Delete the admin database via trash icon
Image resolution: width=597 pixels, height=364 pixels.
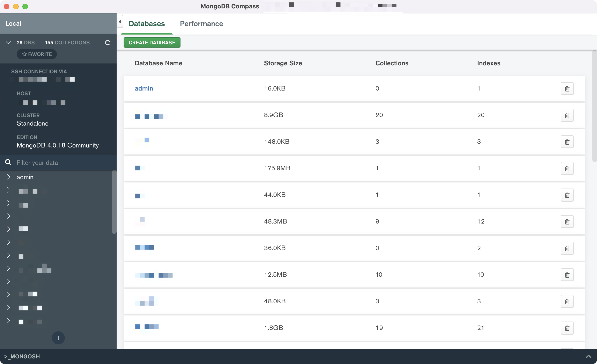click(x=567, y=89)
